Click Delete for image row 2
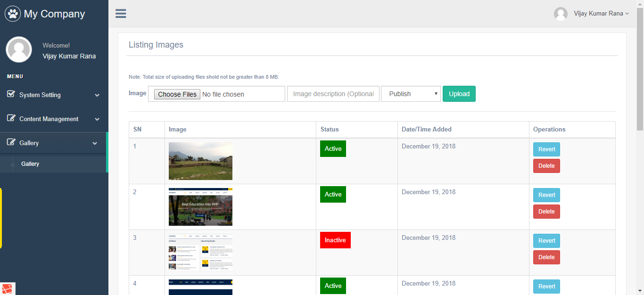The height and width of the screenshot is (295, 644). pos(546,212)
